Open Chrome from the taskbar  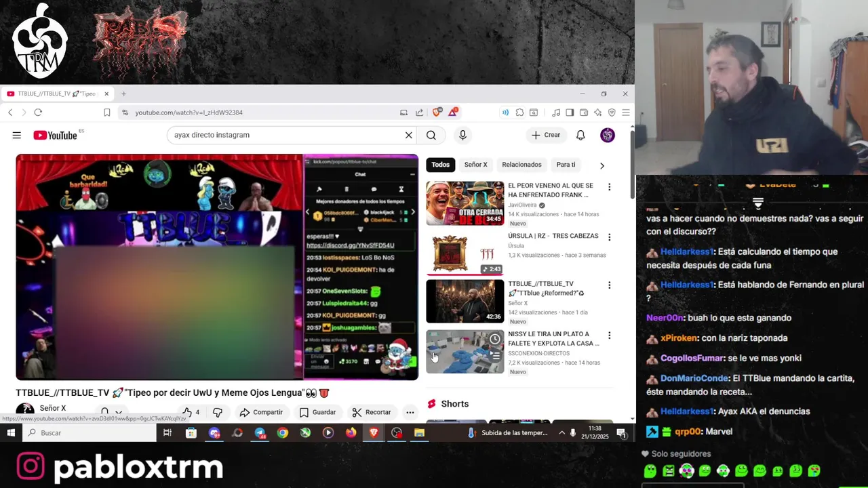pos(283,433)
